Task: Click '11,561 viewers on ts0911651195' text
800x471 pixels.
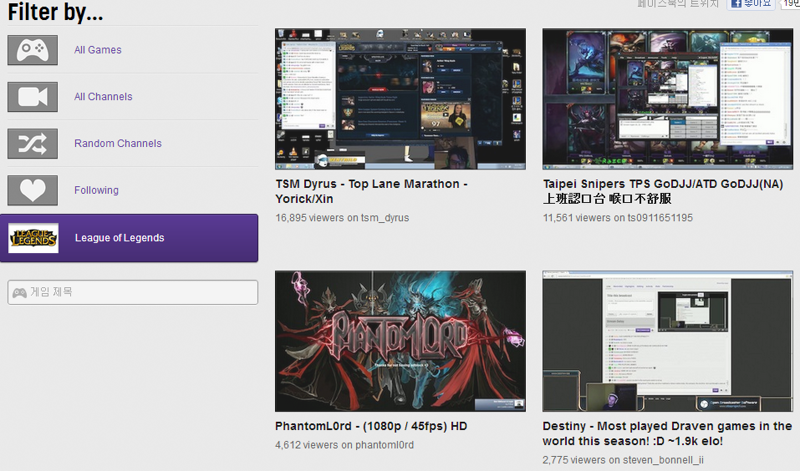Action: (618, 218)
